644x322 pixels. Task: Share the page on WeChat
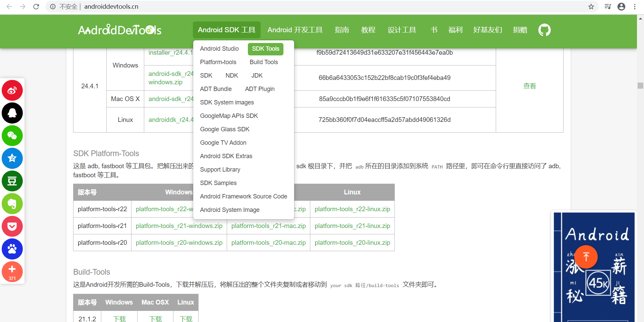click(x=12, y=136)
